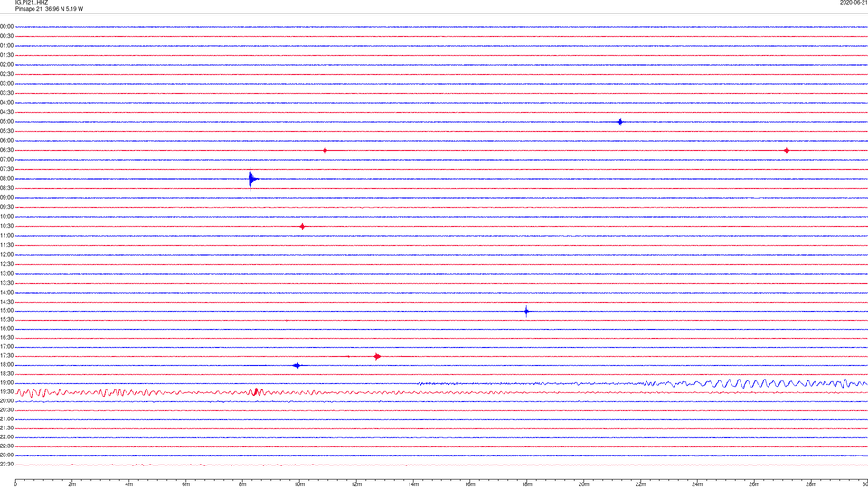868x488 pixels.
Task: Click the 18:00 time label
Action: 6,365
